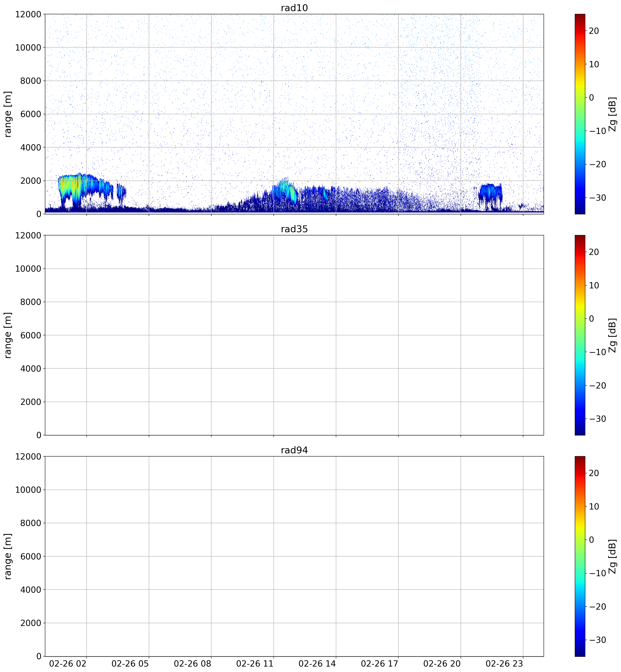Click the 20 tick on rad10 colorbar

coord(594,31)
